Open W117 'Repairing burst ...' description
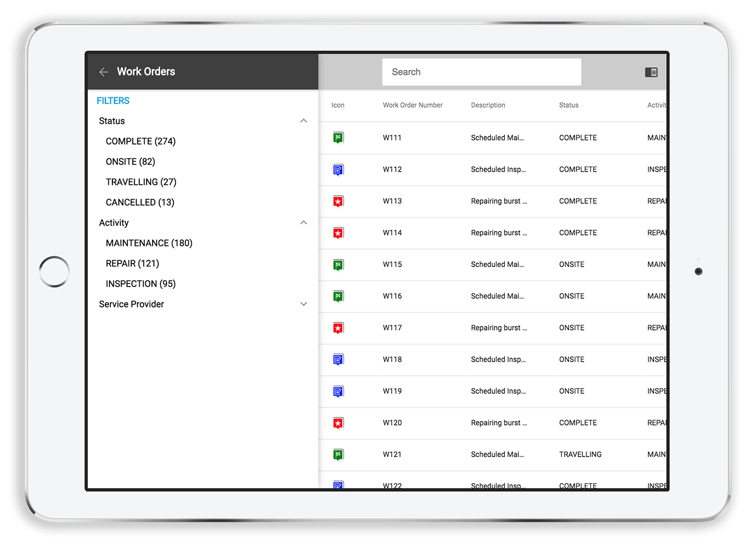The width and height of the screenshot is (756, 544). 499,328
